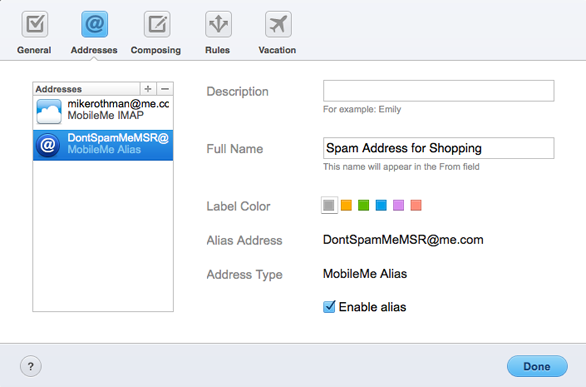Viewport: 586px width, 387px height.
Task: Open the General preferences icon
Action: pos(35,24)
